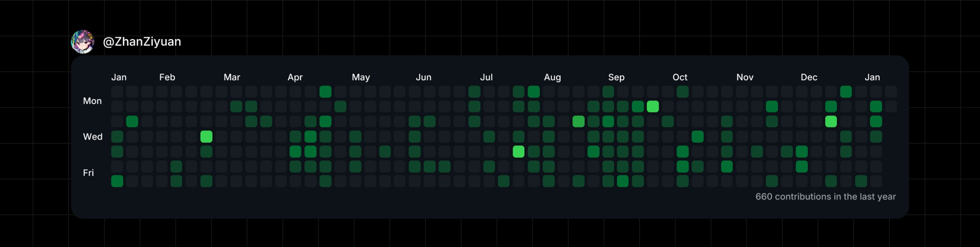Select the Feb month label
Viewport: 980px width, 247px height.
tap(167, 77)
